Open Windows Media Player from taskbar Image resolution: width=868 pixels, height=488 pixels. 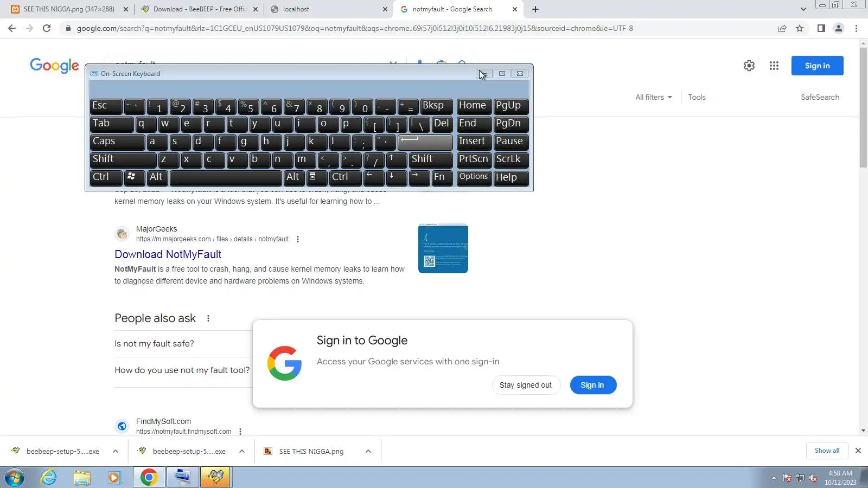[114, 477]
